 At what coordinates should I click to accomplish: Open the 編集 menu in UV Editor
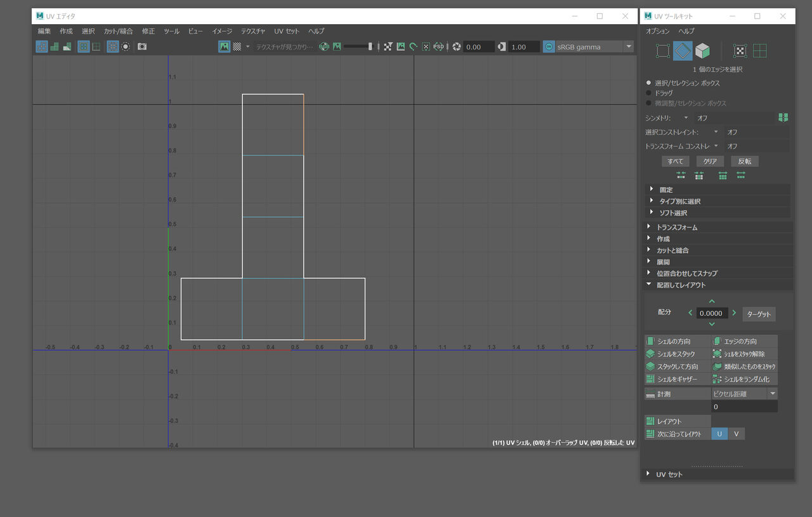(x=44, y=31)
